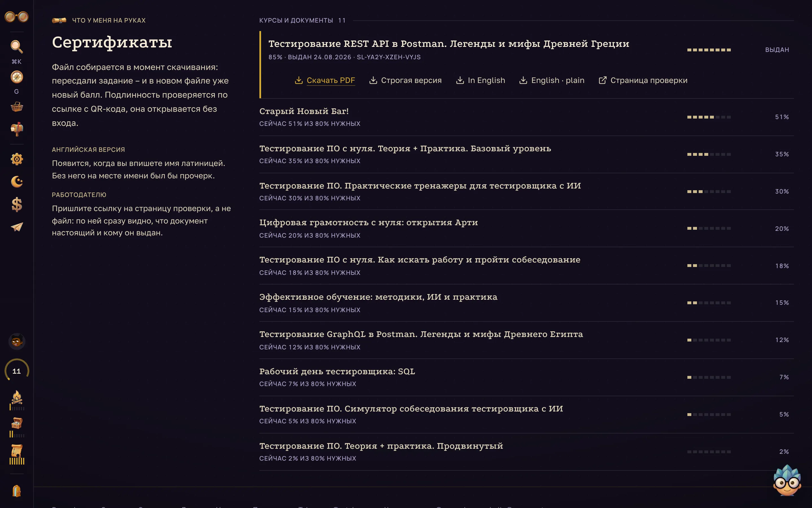Open the user avatar in sidebar

16,342
